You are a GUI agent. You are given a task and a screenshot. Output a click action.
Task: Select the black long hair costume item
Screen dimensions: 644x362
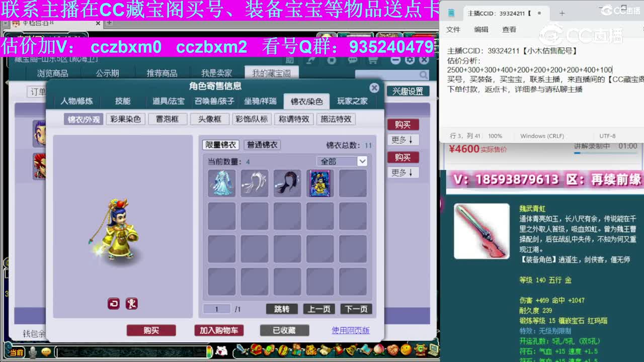(287, 183)
